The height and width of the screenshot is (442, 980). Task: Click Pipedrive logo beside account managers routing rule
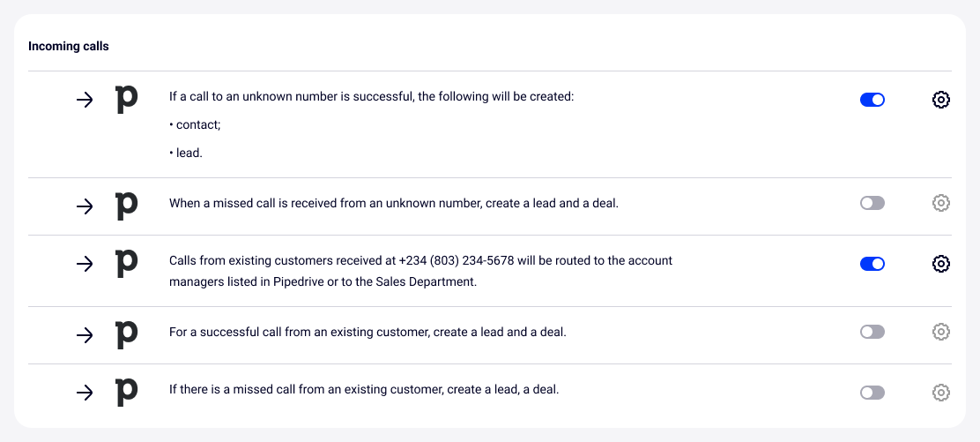point(127,263)
